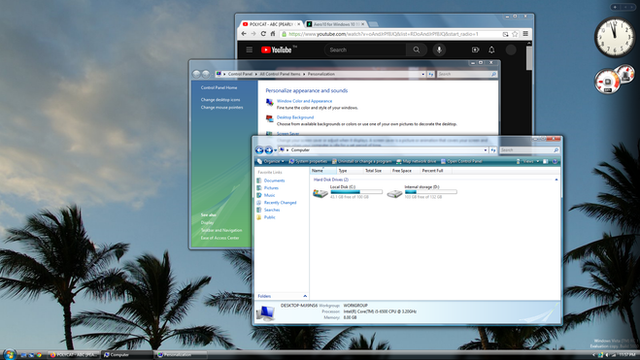Open Searches favorite link
The image size is (640, 360).
point(272,210)
